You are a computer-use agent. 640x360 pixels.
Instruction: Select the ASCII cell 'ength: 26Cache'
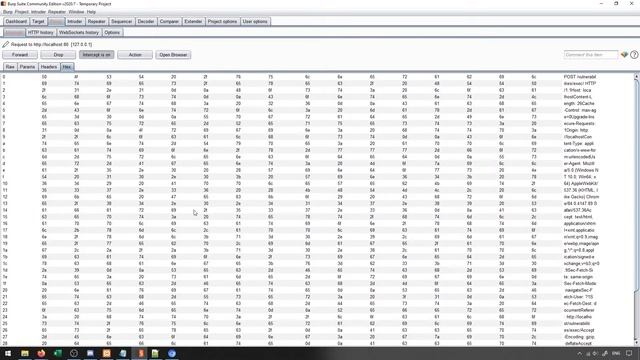click(579, 104)
